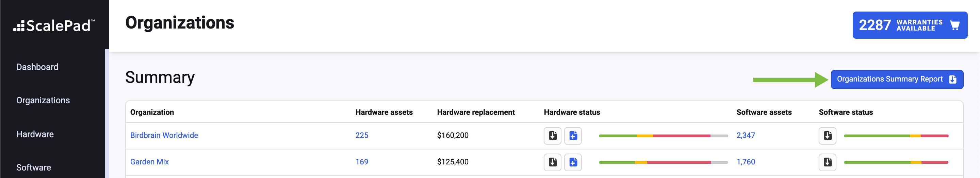Open the Dashboard sidebar item

(37, 67)
